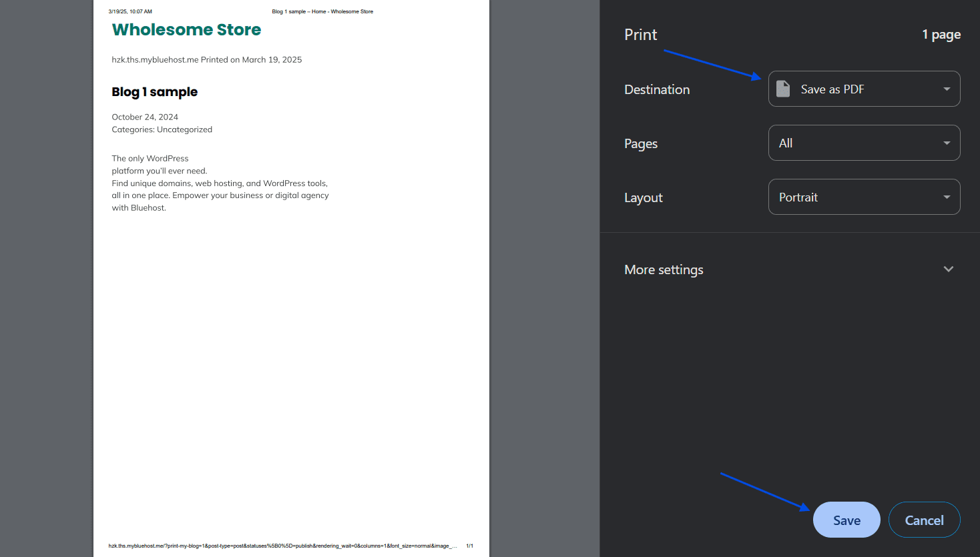The width and height of the screenshot is (980, 557).
Task: Open the Destination dropdown showing Save as PDF
Action: click(x=864, y=89)
